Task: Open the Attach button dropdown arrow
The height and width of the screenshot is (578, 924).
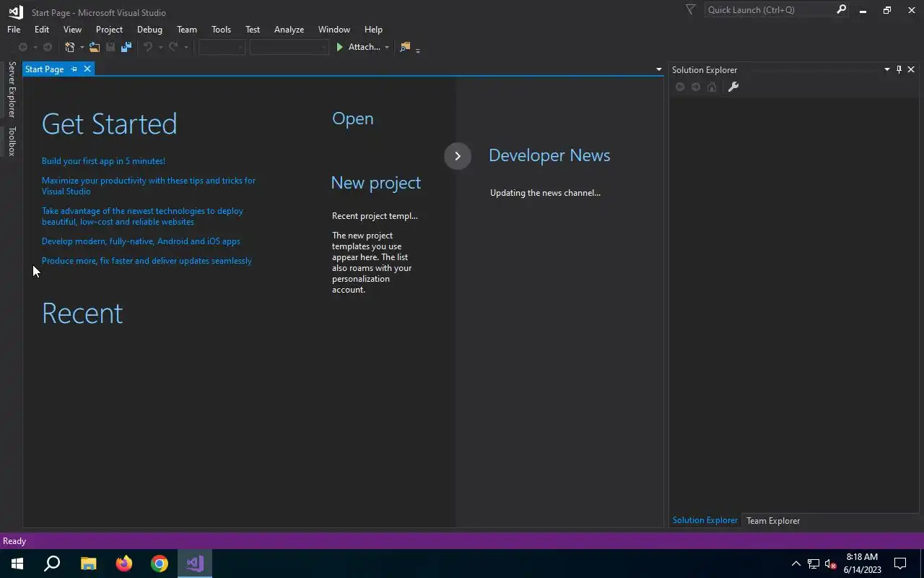Action: pos(387,48)
